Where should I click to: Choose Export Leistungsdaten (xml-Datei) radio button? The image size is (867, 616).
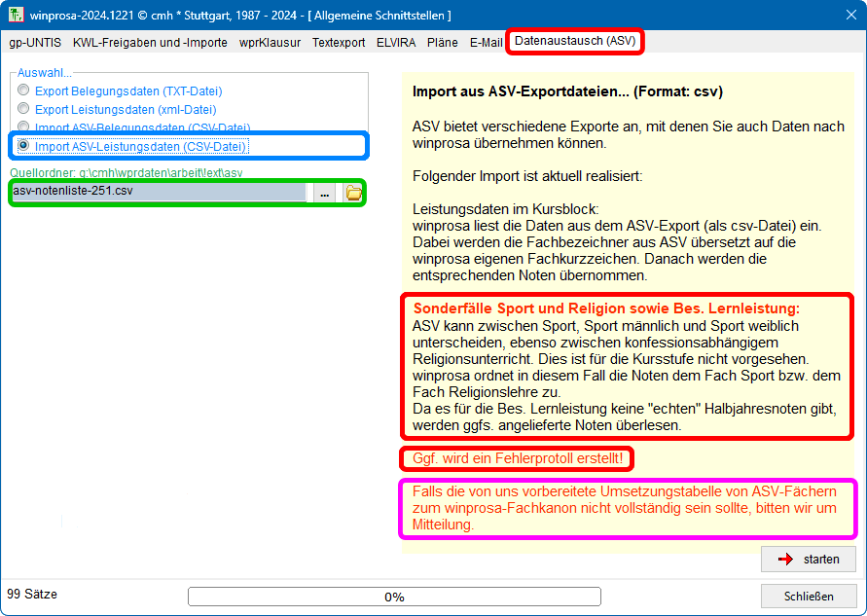pos(23,110)
